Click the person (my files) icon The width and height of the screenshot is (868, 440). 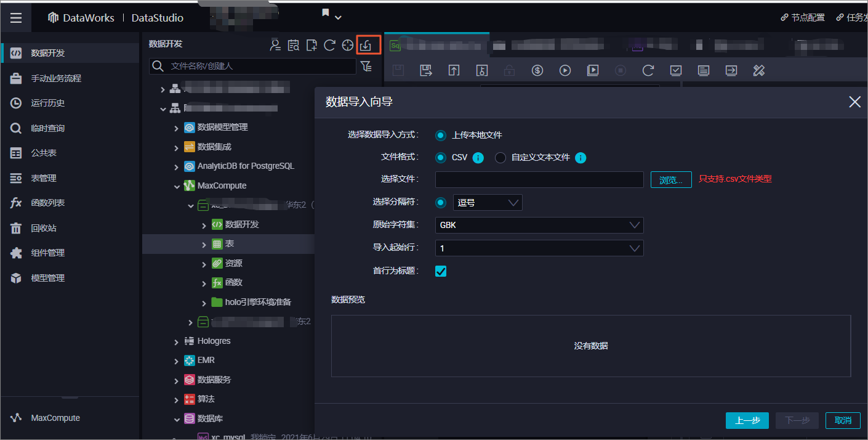(x=275, y=45)
